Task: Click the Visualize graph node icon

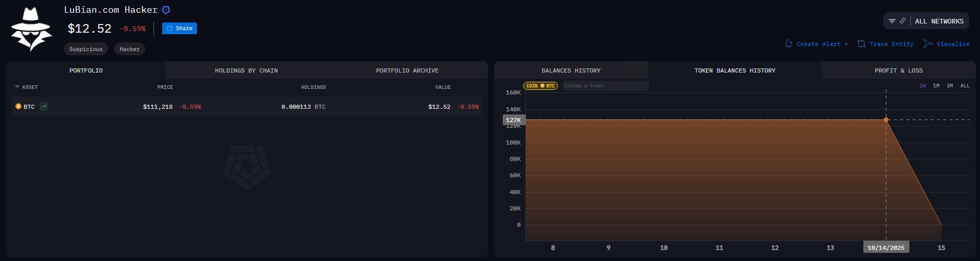Action: 928,44
